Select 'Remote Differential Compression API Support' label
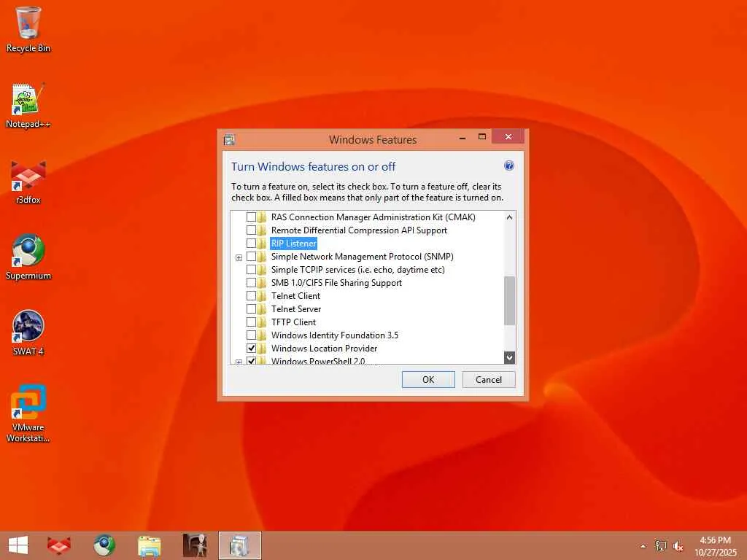This screenshot has width=747, height=560. (359, 230)
